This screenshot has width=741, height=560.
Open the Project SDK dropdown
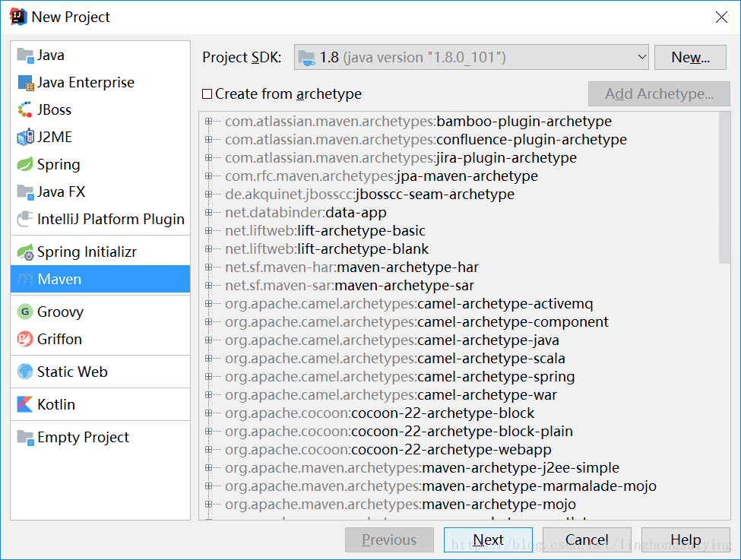[x=641, y=57]
